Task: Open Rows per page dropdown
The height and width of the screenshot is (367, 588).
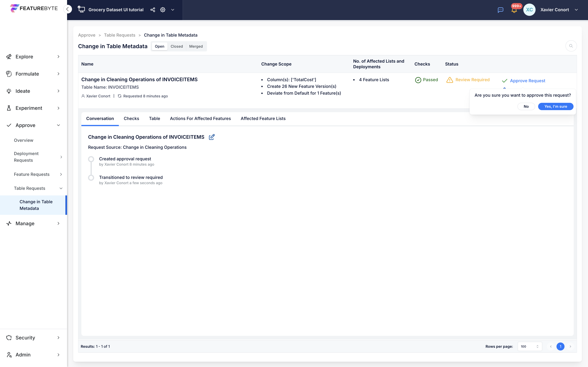Action: tap(529, 346)
